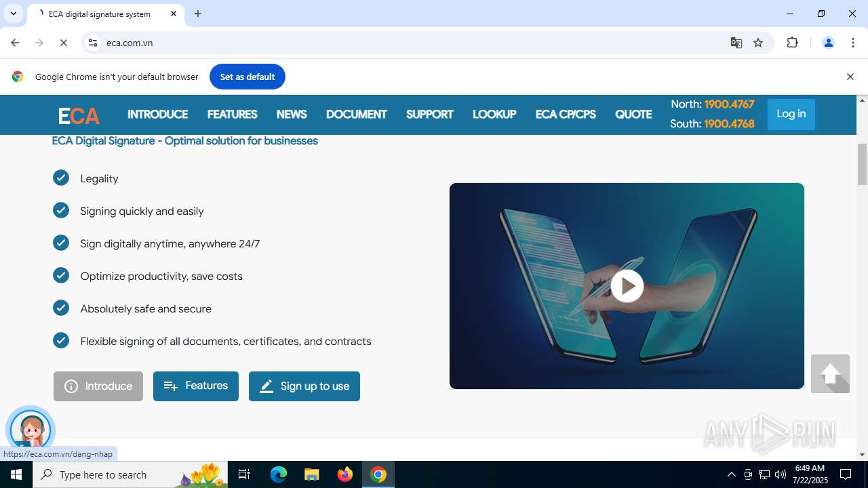Open the DOCUMENT menu item

[x=356, y=115]
